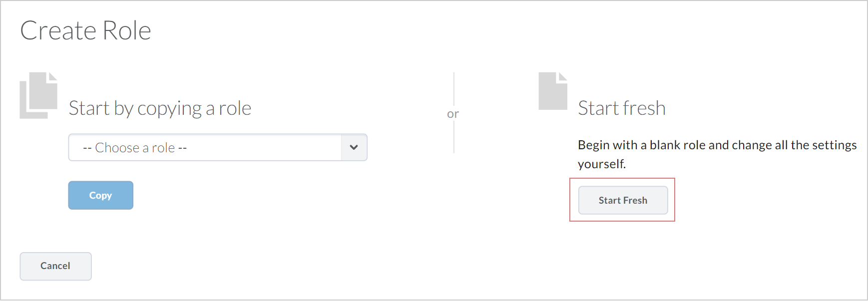Click the word 'Role' in the title
868x301 pixels.
127,30
